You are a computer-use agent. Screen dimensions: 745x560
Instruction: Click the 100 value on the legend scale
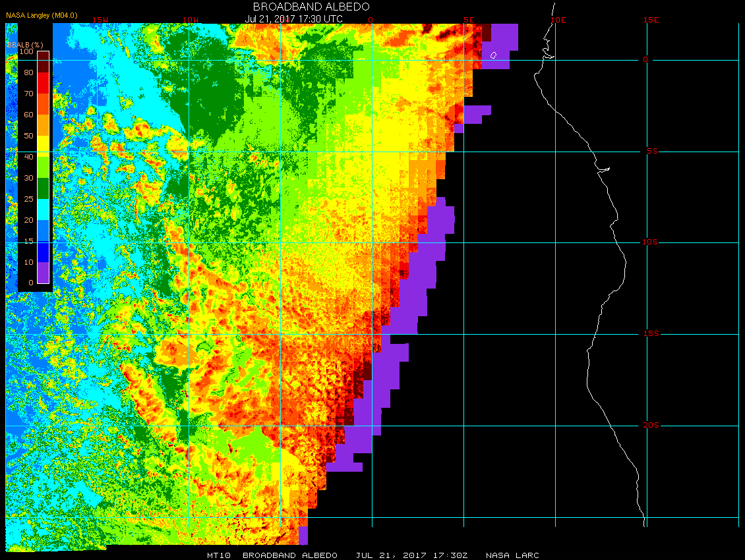pyautogui.click(x=26, y=51)
